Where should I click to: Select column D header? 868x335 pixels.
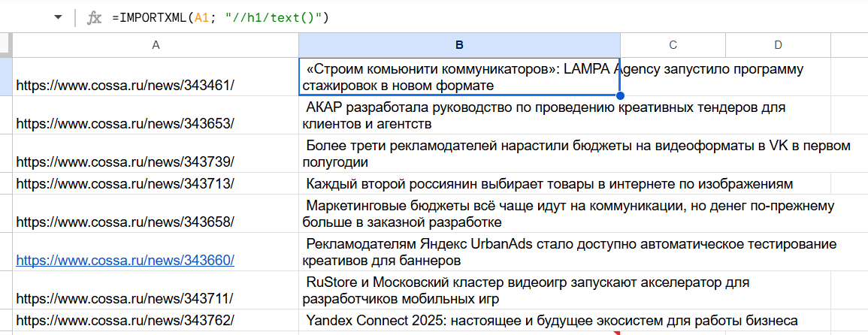pyautogui.click(x=779, y=45)
